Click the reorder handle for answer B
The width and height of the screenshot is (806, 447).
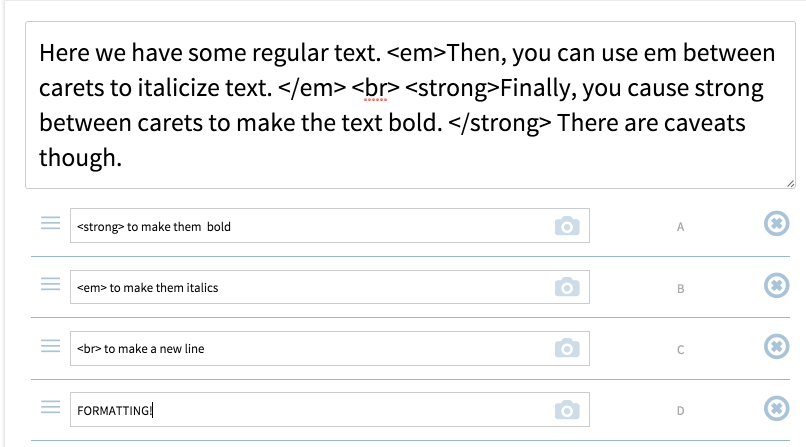click(50, 286)
